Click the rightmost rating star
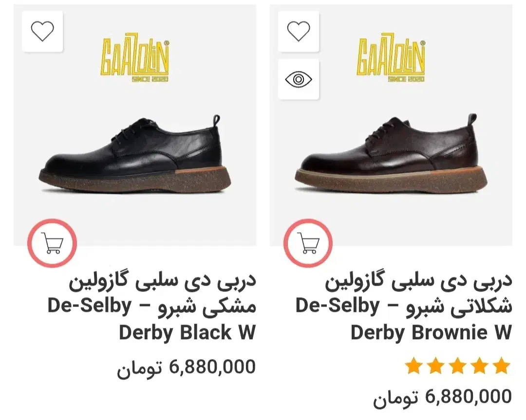Image resolution: width=526 pixels, height=420 pixels. (x=502, y=366)
